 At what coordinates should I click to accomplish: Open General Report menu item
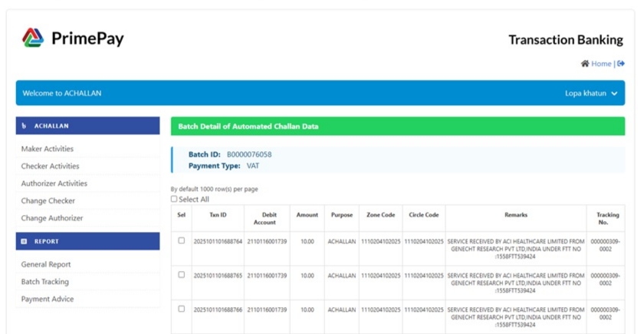pyautogui.click(x=88, y=264)
